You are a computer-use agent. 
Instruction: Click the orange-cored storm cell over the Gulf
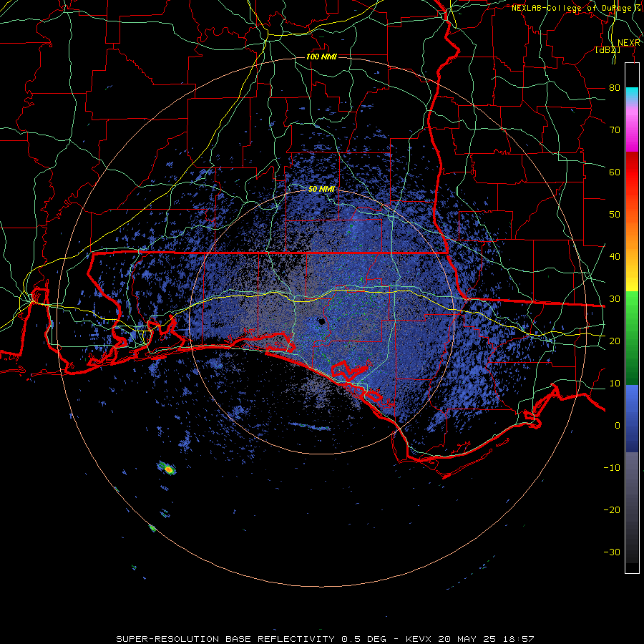167,468
